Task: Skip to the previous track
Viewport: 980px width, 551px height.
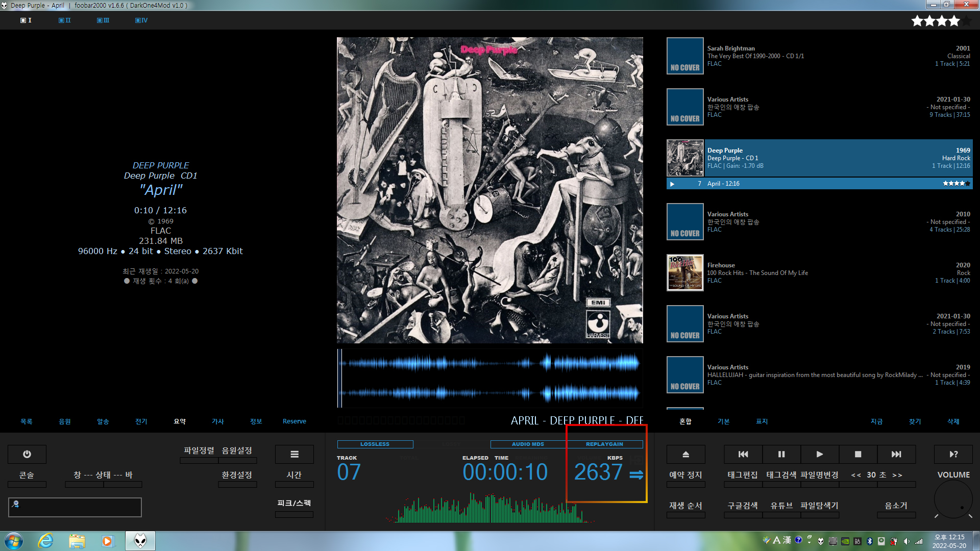Action: pos(743,454)
